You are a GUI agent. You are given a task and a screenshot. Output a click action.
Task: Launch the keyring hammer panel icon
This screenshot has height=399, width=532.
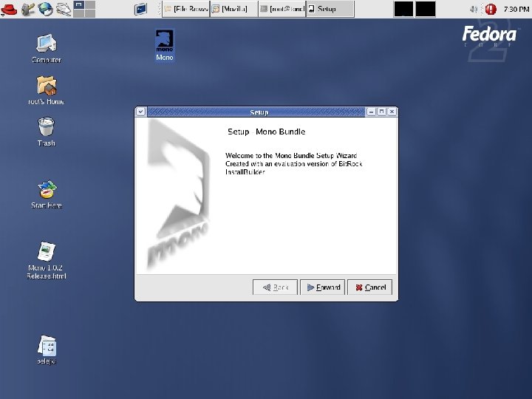[x=28, y=9]
